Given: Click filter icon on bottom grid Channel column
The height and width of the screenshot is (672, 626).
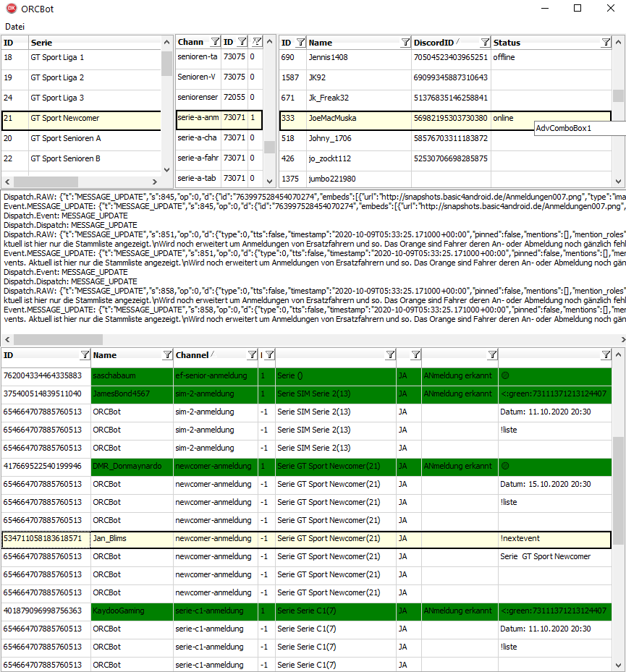Looking at the screenshot, I should 252,354.
